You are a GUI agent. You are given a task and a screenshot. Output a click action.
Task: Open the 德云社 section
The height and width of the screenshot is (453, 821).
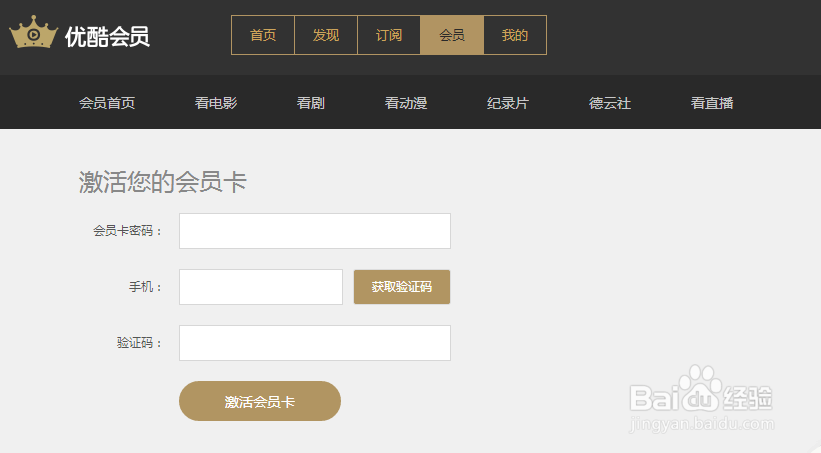[x=610, y=103]
